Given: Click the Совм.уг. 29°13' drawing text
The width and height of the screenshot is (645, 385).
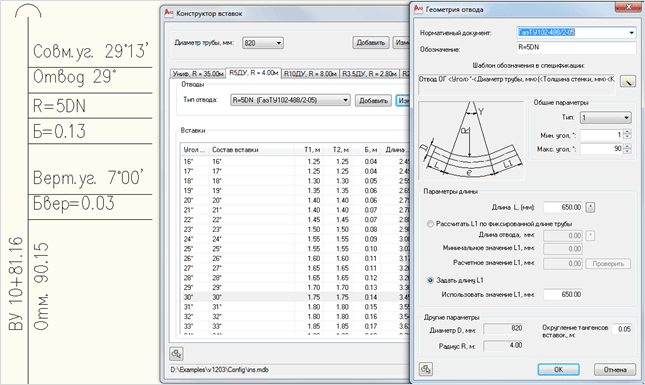Looking at the screenshot, I should click(x=90, y=51).
